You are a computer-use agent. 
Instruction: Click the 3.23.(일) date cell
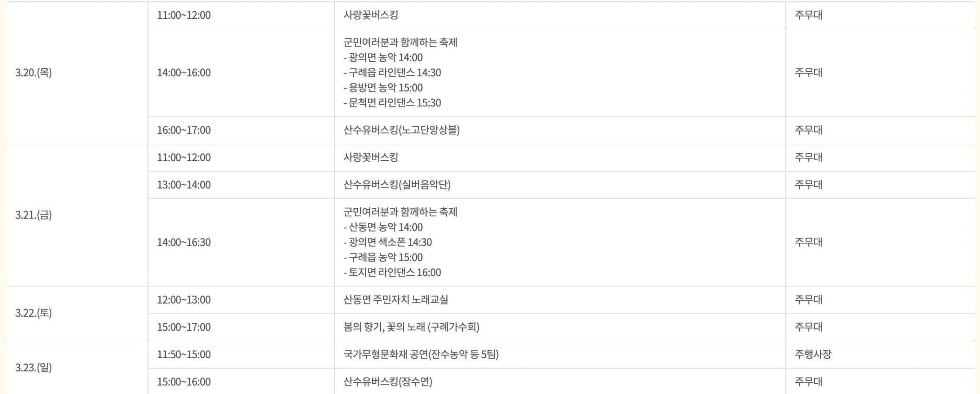click(x=77, y=368)
